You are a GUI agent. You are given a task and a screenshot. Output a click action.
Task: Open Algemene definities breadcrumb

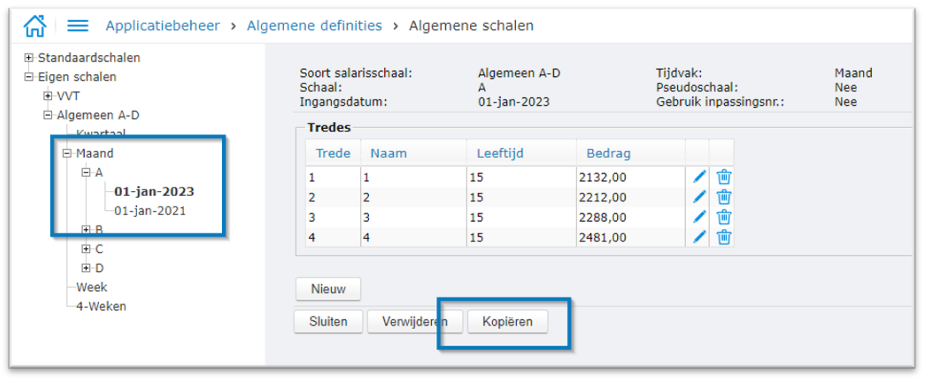click(314, 26)
